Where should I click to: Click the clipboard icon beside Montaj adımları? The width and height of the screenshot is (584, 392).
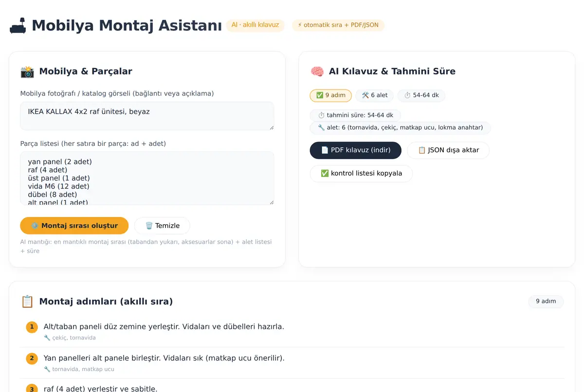tap(27, 302)
